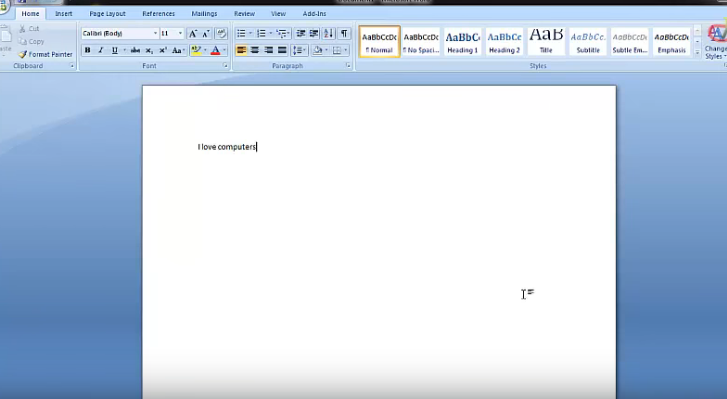The image size is (727, 399).
Task: Click Decrease Indent icon
Action: tap(300, 33)
